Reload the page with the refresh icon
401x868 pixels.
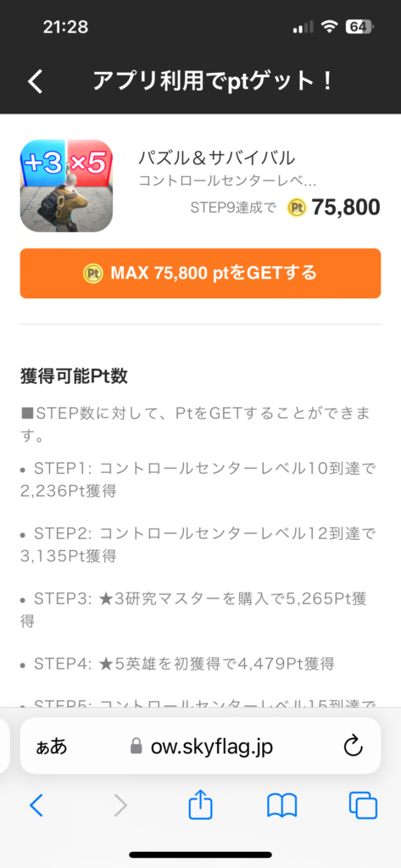point(353,747)
